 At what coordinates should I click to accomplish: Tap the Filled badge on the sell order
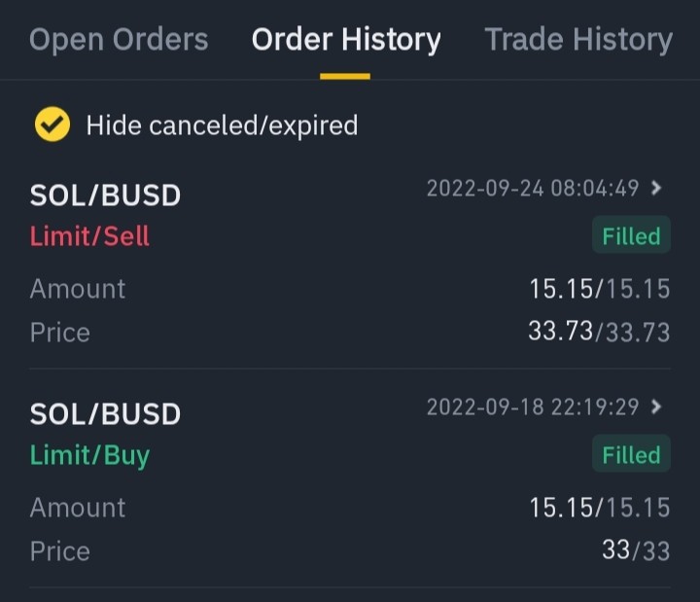[x=631, y=235]
